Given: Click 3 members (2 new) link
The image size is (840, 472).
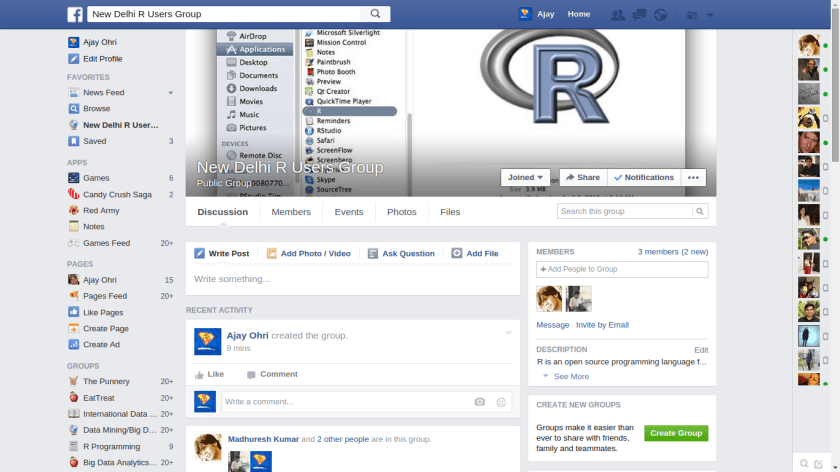Looking at the screenshot, I should [x=673, y=252].
